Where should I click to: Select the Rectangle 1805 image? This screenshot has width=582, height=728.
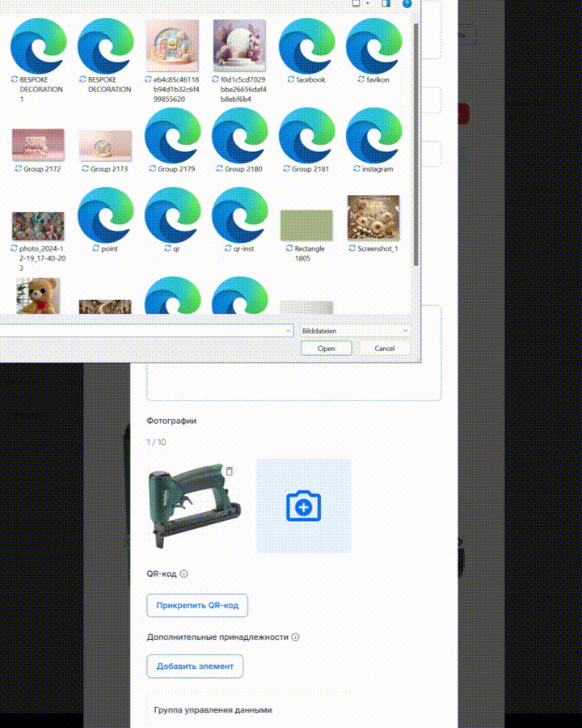click(x=307, y=226)
